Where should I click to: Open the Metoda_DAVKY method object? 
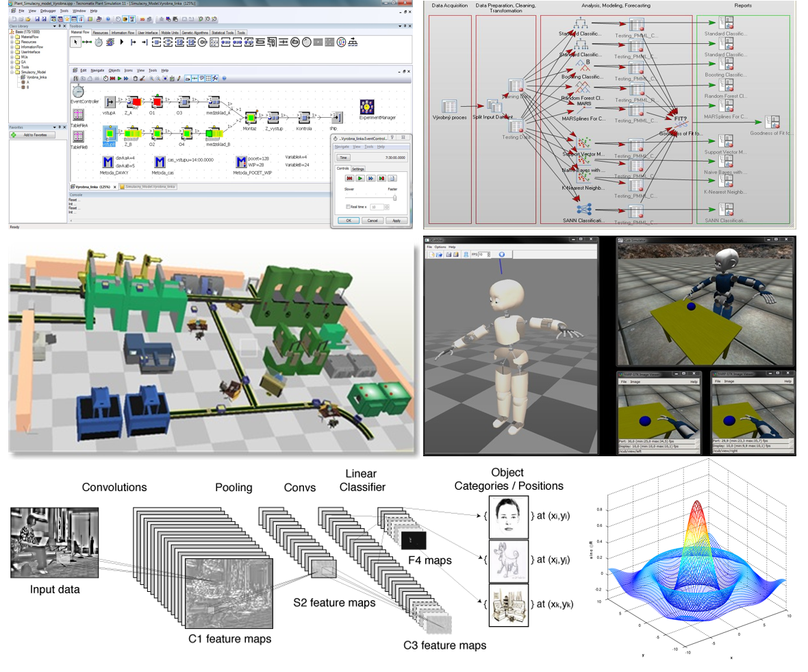click(108, 162)
